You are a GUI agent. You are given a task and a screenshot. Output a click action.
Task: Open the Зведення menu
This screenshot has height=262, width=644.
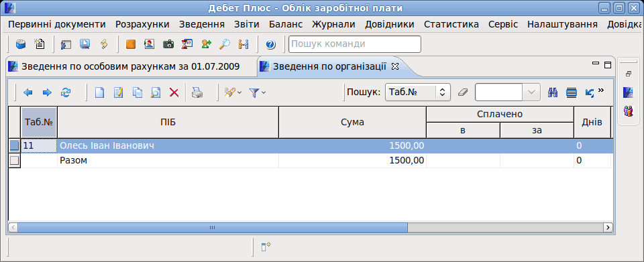tap(202, 24)
